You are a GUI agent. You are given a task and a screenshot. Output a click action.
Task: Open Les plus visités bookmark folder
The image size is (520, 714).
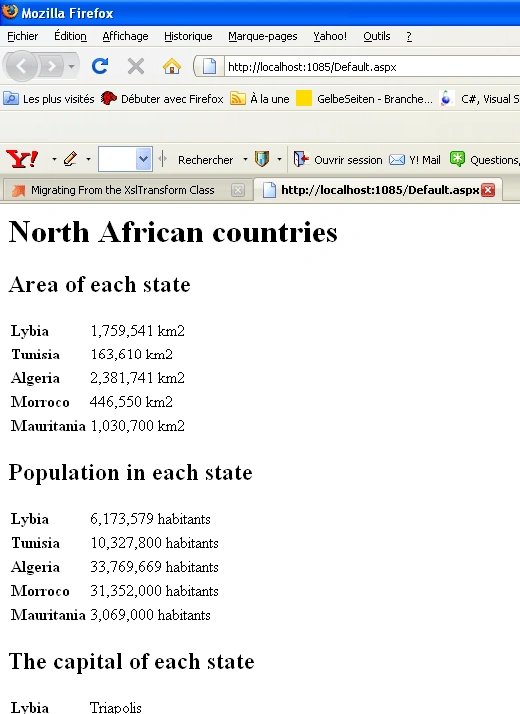tap(49, 99)
